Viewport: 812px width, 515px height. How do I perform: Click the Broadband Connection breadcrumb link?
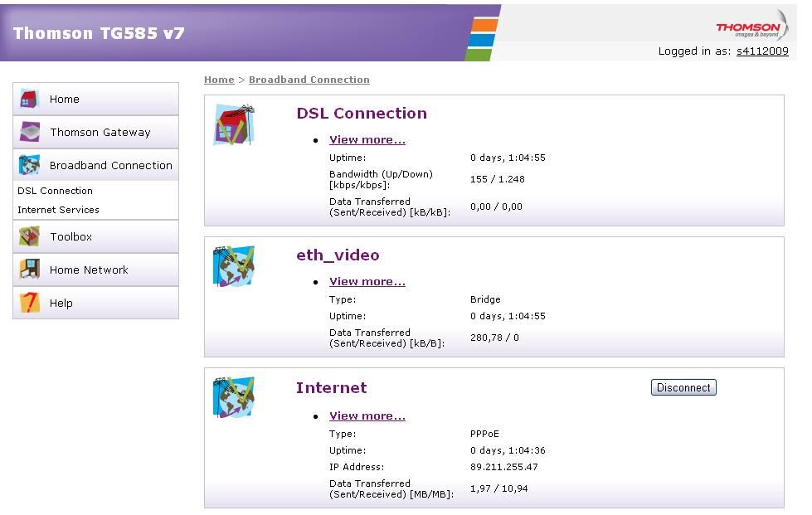click(309, 80)
